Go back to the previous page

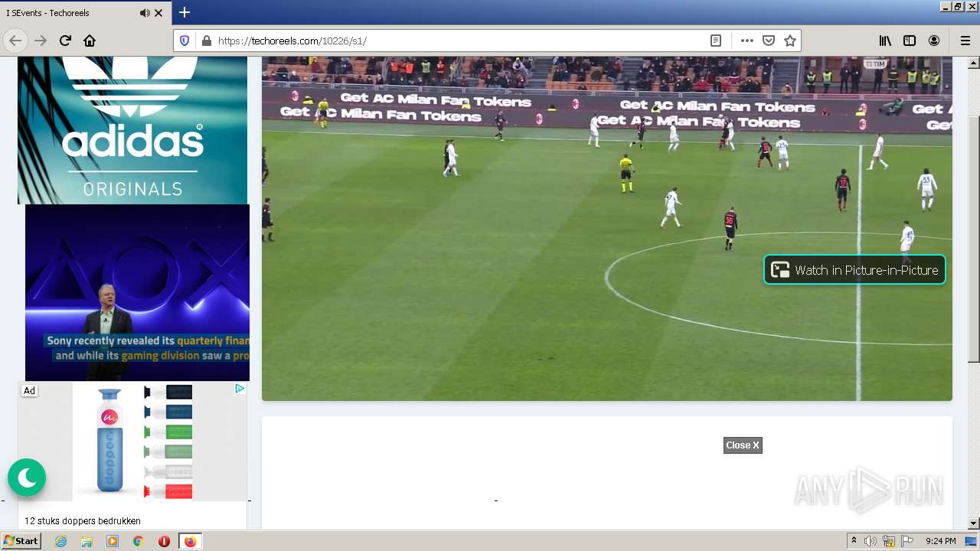(15, 41)
